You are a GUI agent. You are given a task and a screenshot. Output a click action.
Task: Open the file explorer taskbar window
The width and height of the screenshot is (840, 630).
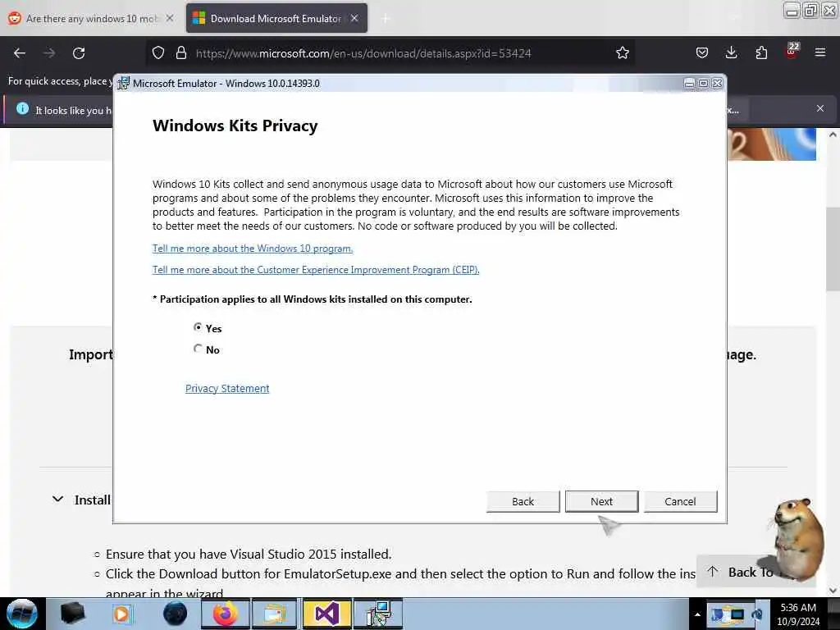pos(274,614)
